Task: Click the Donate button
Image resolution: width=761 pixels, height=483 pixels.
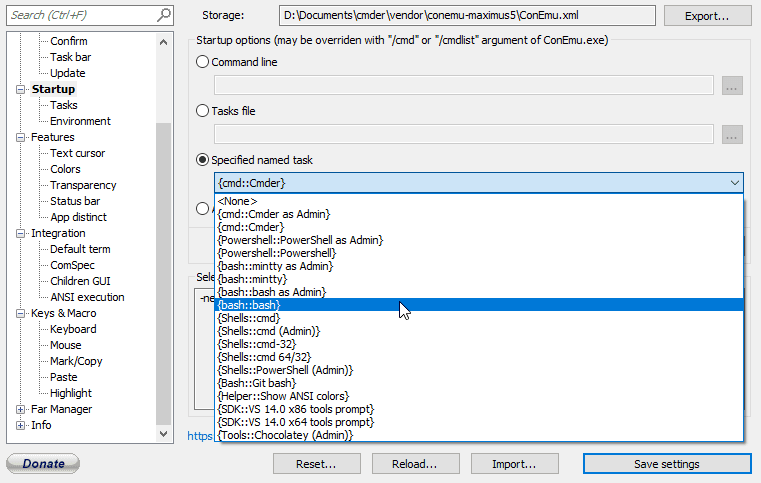Action: pyautogui.click(x=43, y=464)
